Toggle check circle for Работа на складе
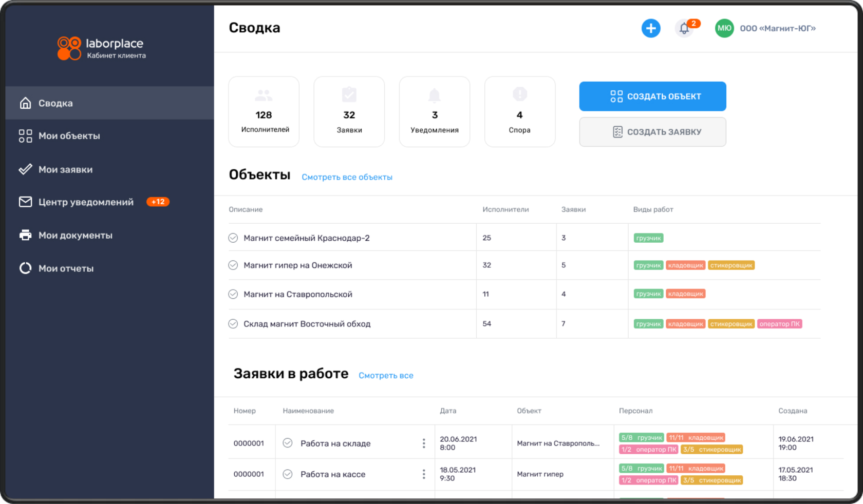 pos(288,443)
